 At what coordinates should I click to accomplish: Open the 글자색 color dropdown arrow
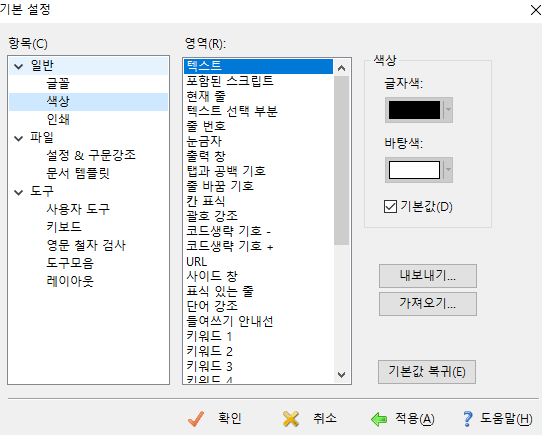tap(448, 110)
